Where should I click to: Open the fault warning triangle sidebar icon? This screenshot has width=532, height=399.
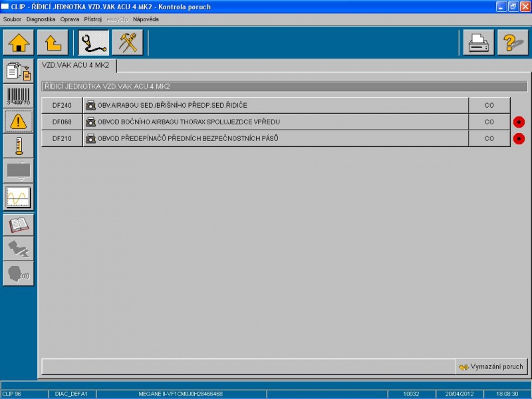pos(19,120)
